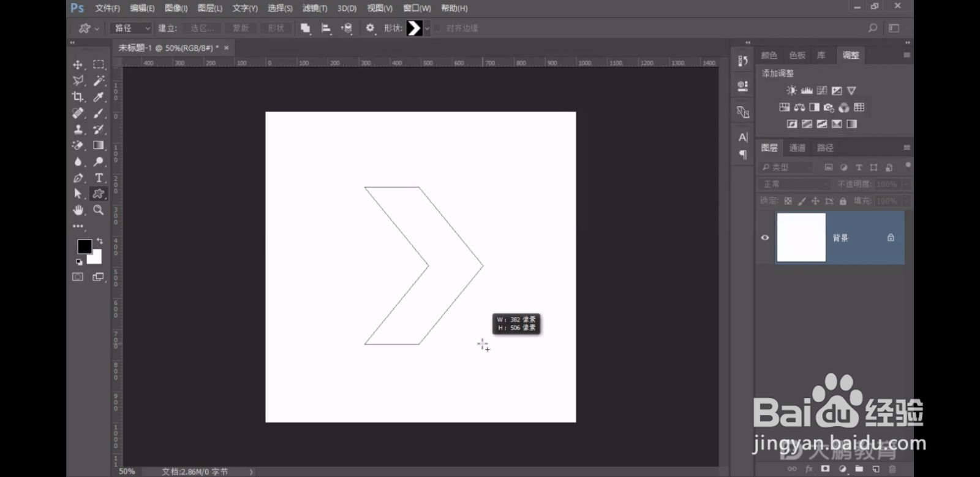Open the Paragraph panel icon
The height and width of the screenshot is (477, 980).
click(x=743, y=155)
